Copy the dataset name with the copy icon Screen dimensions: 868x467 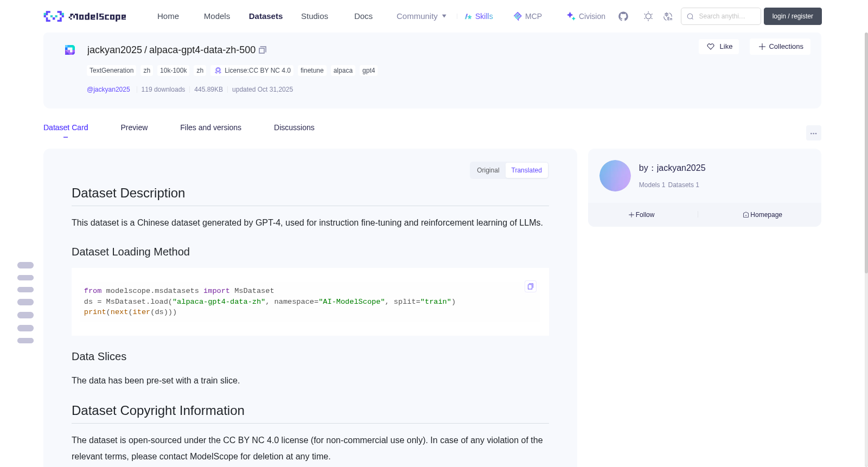click(x=263, y=50)
